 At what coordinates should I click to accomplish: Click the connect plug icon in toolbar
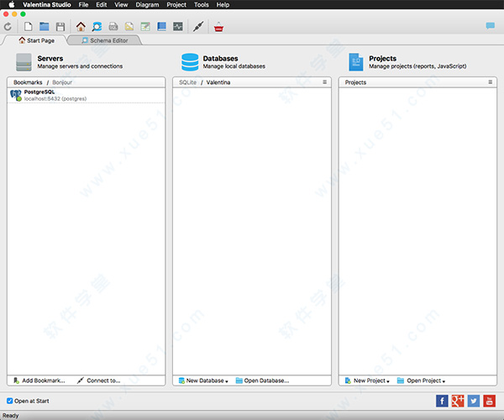(198, 26)
